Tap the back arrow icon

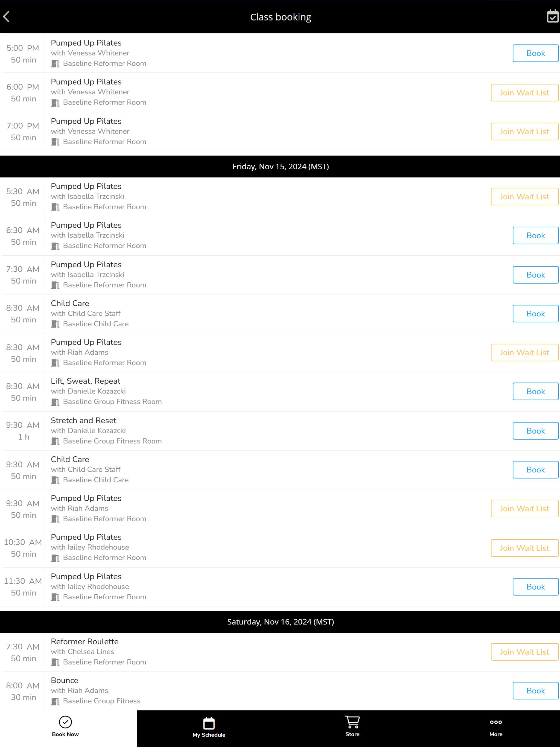click(x=6, y=17)
